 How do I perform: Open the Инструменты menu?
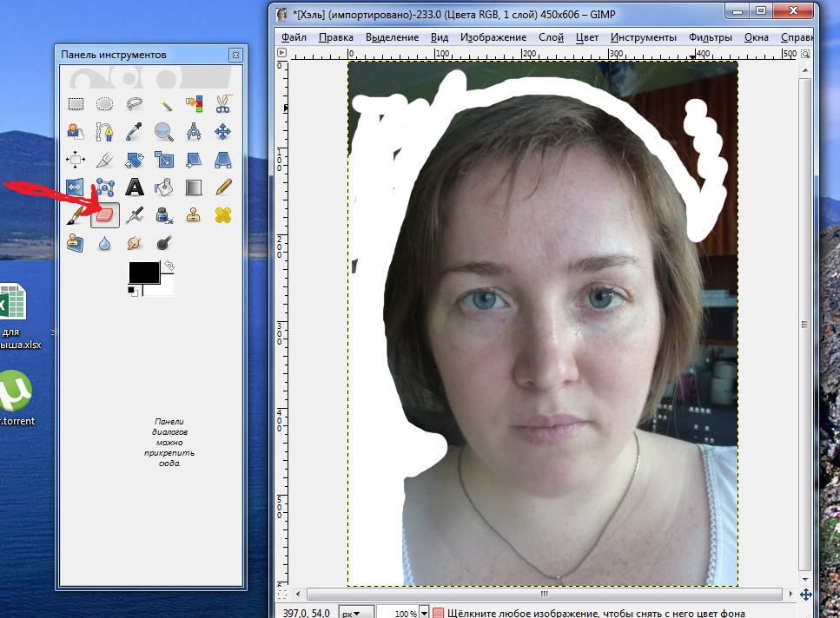644,37
